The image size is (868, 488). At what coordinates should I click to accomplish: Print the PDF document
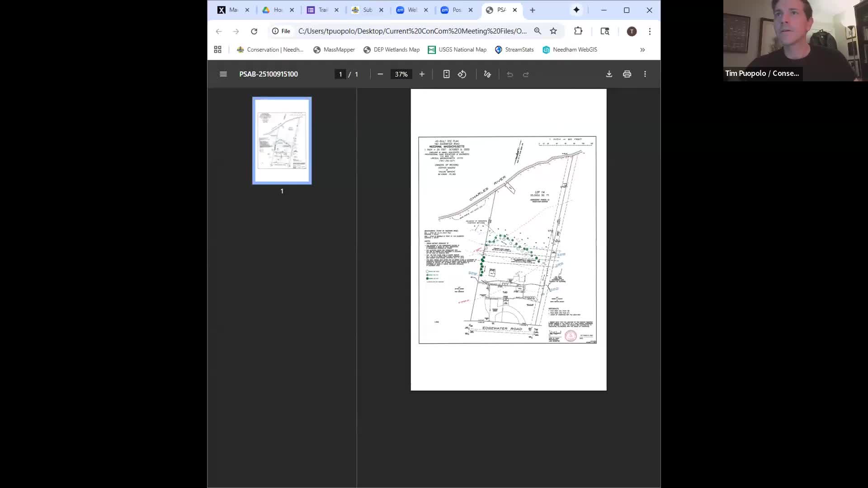pos(627,74)
